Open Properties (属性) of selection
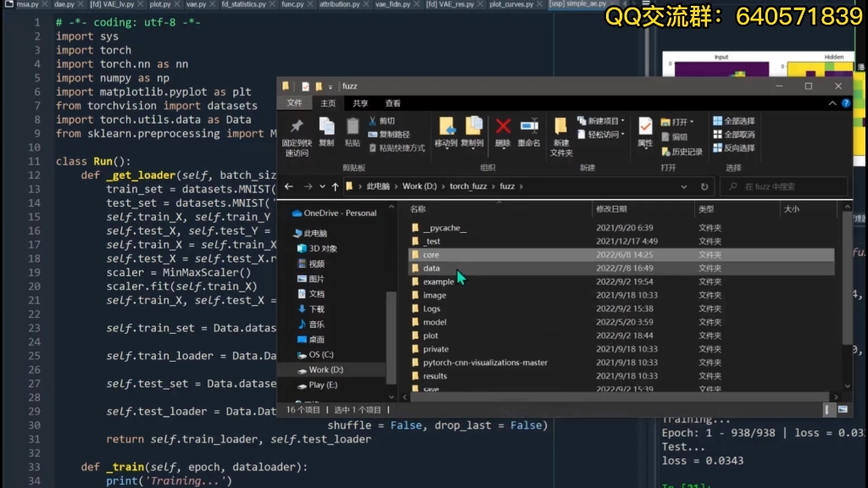The width and height of the screenshot is (868, 488). (x=645, y=132)
